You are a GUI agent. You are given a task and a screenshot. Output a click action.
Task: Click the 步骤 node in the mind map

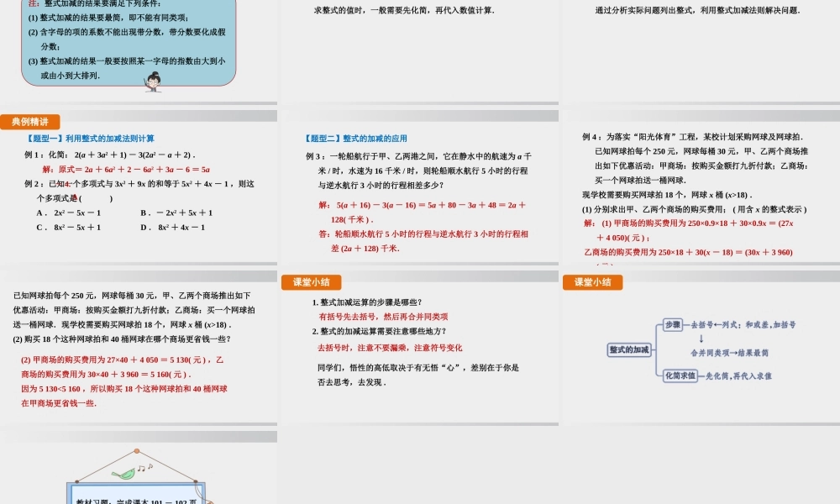(x=672, y=324)
